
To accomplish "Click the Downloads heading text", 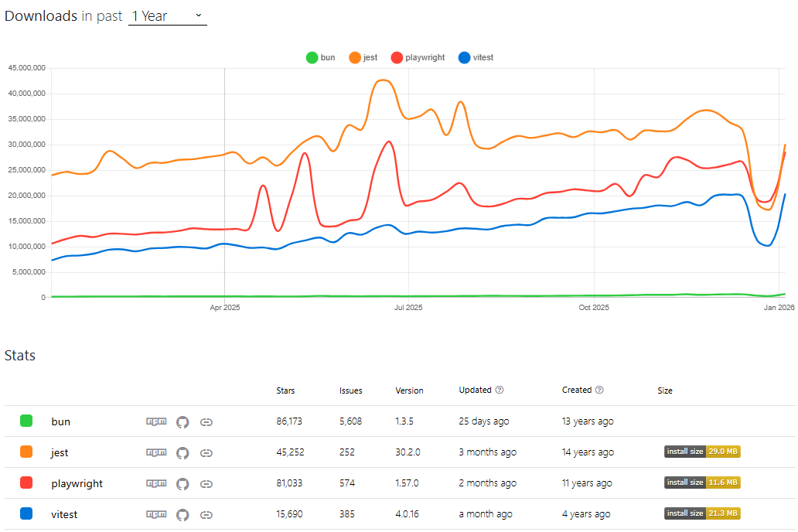I will (41, 16).
